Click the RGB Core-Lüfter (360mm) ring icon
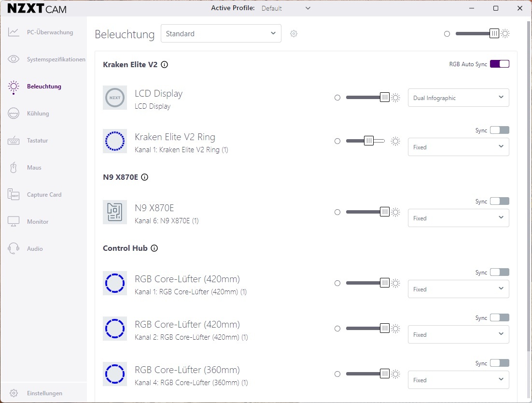The height and width of the screenshot is (403, 532). click(115, 374)
